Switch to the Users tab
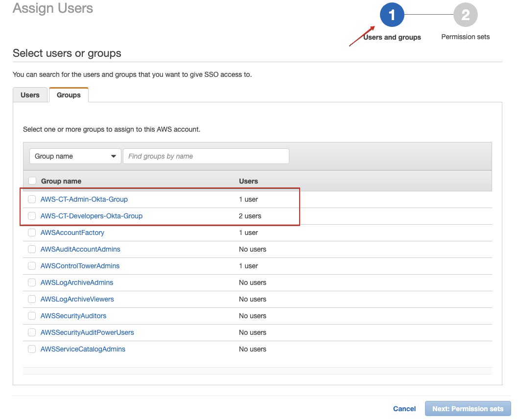 coord(30,95)
